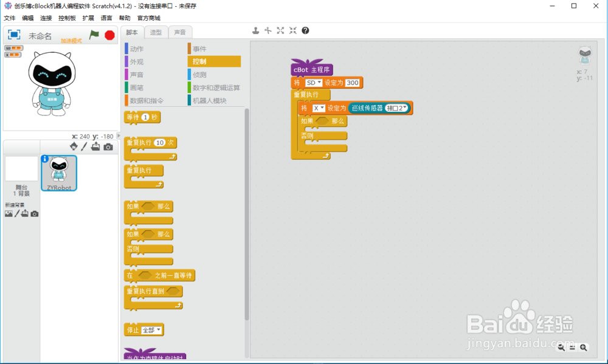This screenshot has width=608, height=364.
Task: Select the grow sprite tool
Action: [x=280, y=30]
